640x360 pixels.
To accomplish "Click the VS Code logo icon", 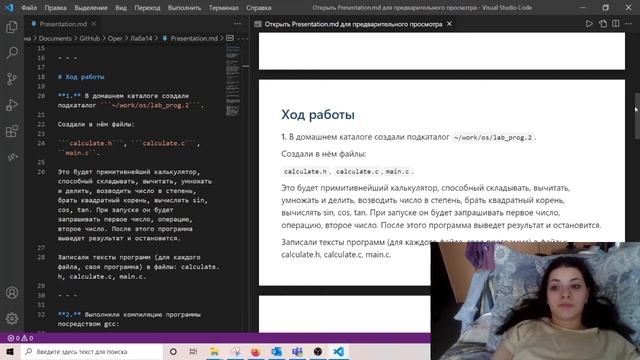I will 9,7.
